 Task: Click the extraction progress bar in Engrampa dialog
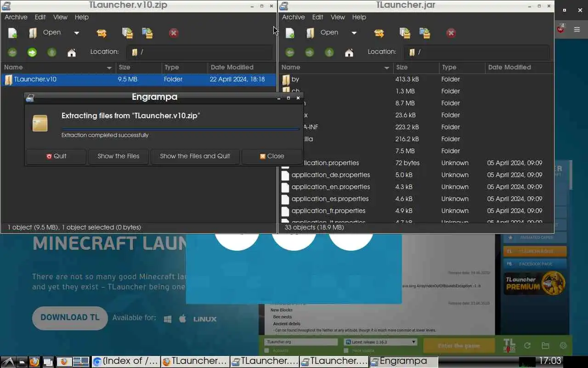181,129
